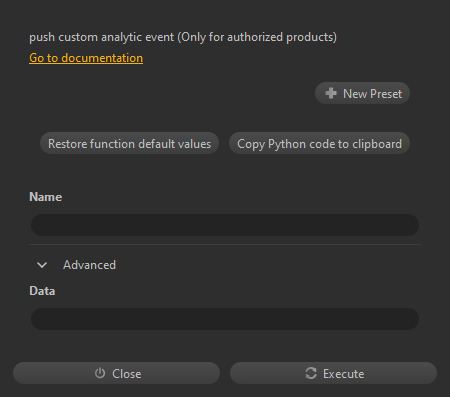Focus the Data input field
Screen dimensions: 450x397
pyautogui.click(x=225, y=319)
